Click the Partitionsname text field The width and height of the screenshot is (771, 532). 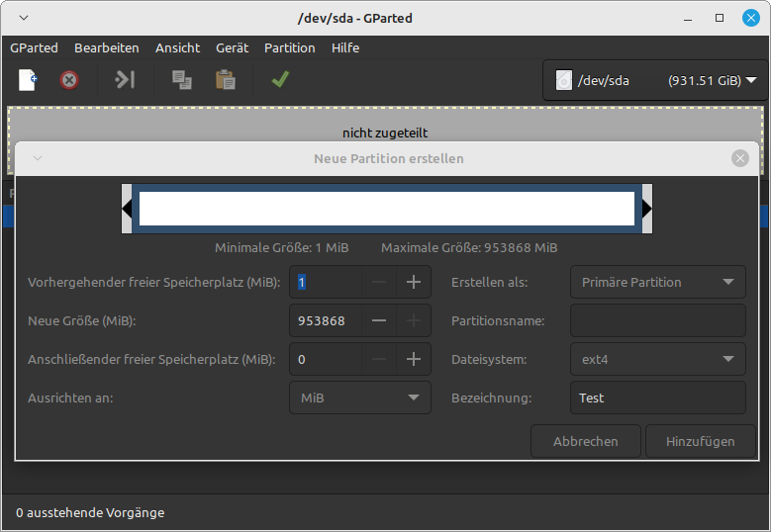tap(658, 320)
